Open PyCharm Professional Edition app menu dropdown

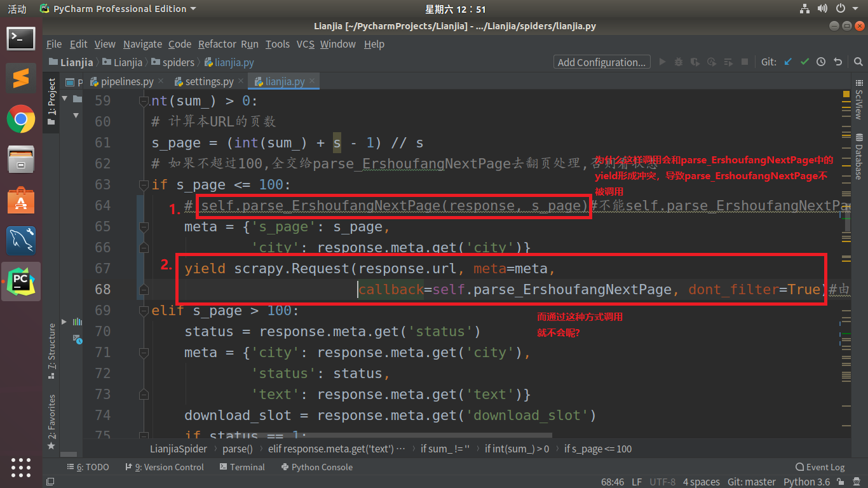tap(118, 9)
